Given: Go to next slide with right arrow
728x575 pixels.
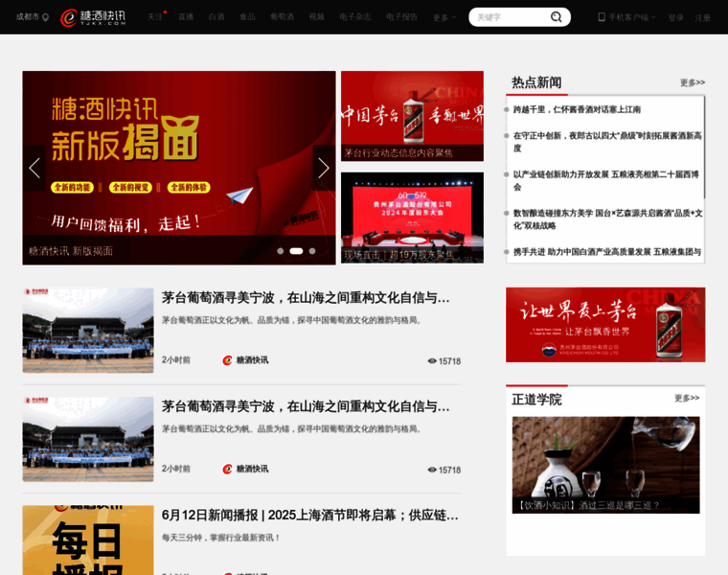Looking at the screenshot, I should (324, 168).
